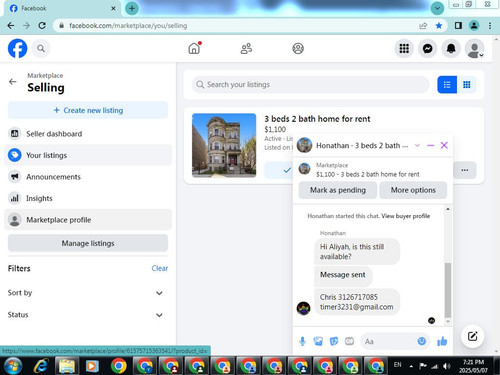This screenshot has height=375, width=500.
Task: Open the emoji picker in the chat
Action: pos(422,341)
